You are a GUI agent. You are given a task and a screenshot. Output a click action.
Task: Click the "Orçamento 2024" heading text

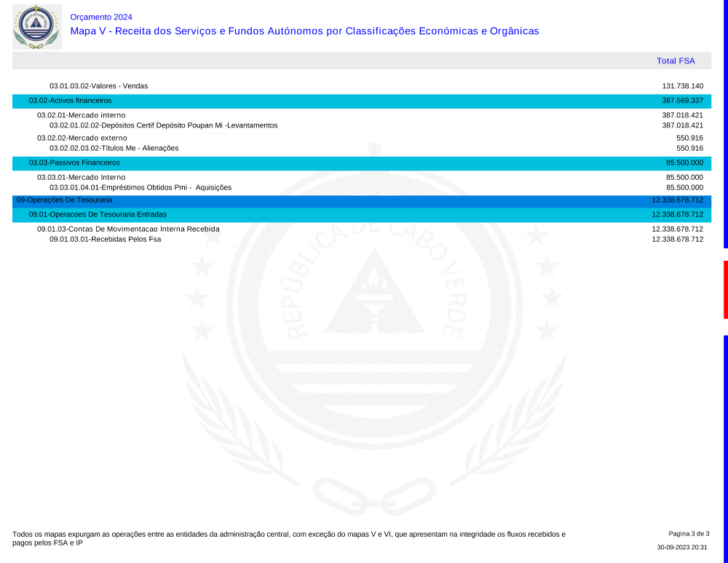pos(101,17)
